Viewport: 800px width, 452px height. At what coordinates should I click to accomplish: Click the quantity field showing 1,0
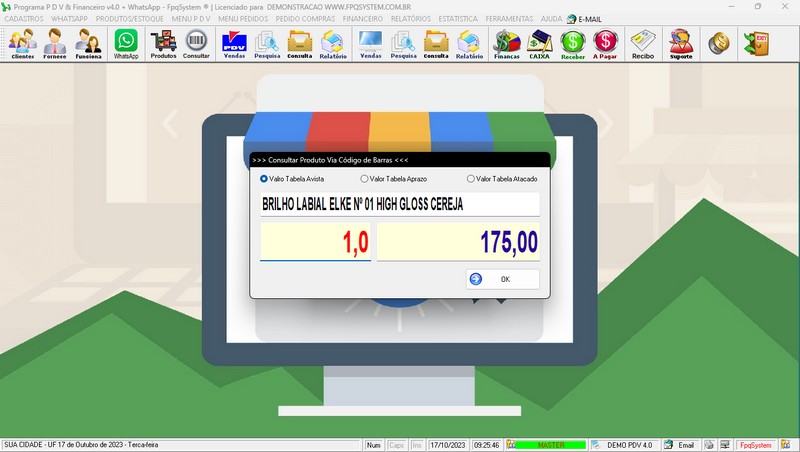(315, 242)
